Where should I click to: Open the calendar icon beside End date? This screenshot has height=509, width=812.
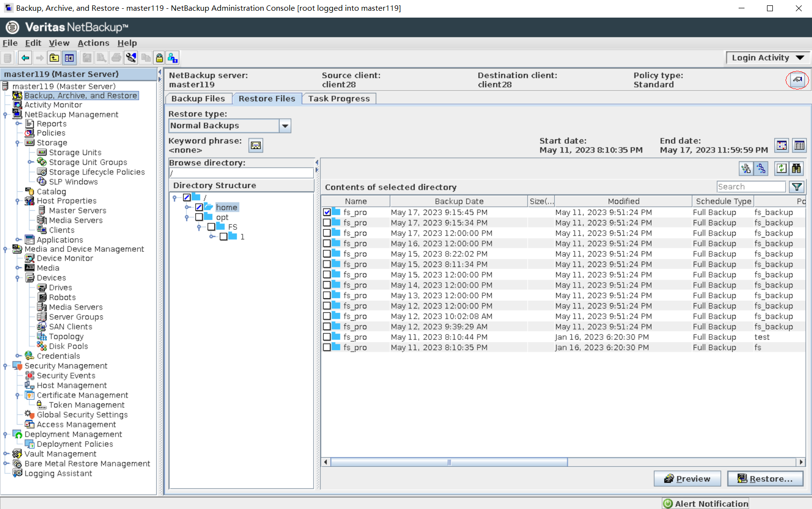click(x=782, y=145)
